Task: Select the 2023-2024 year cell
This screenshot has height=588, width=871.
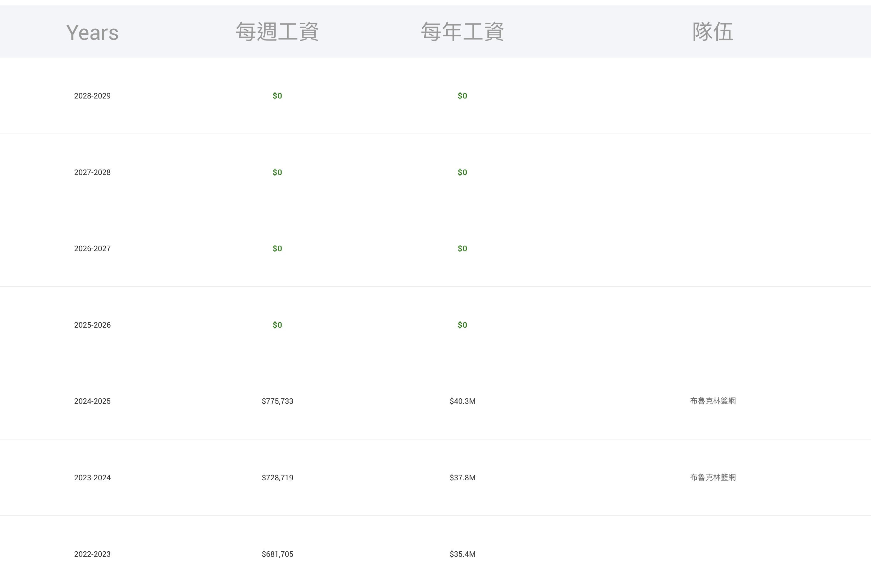Action: (x=92, y=478)
